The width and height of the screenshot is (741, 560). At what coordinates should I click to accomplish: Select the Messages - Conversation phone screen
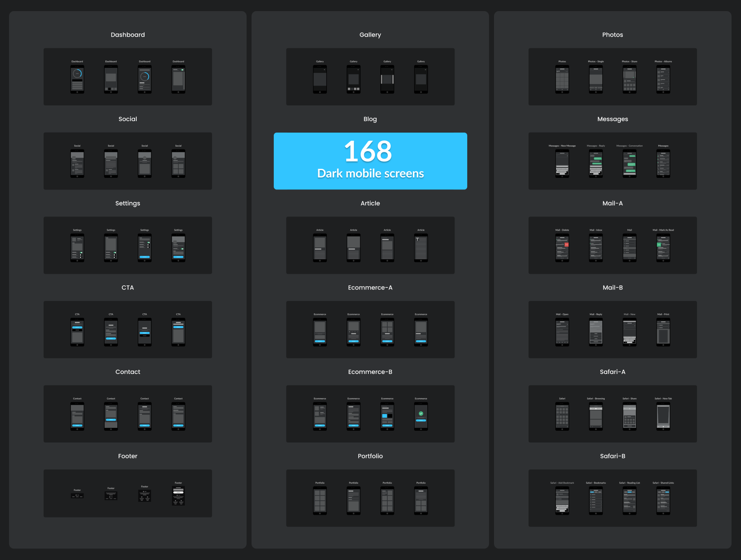tap(629, 164)
